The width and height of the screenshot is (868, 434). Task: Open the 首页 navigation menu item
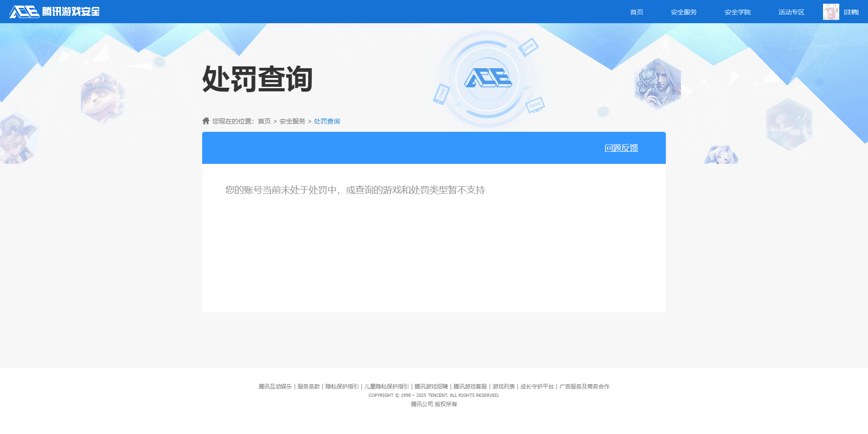tap(637, 12)
